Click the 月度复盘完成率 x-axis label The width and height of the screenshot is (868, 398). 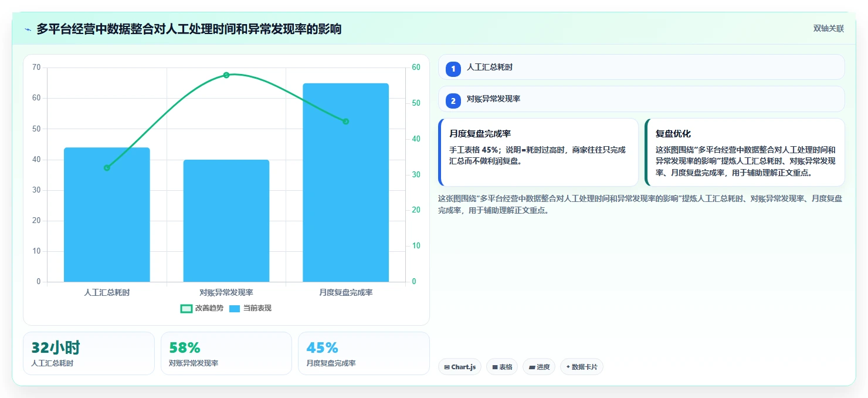(345, 292)
